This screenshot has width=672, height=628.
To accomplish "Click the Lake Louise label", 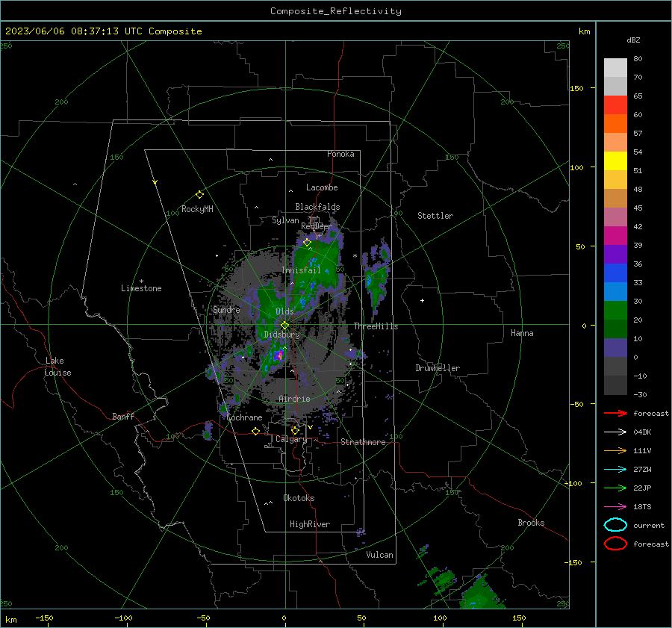I will (57, 367).
